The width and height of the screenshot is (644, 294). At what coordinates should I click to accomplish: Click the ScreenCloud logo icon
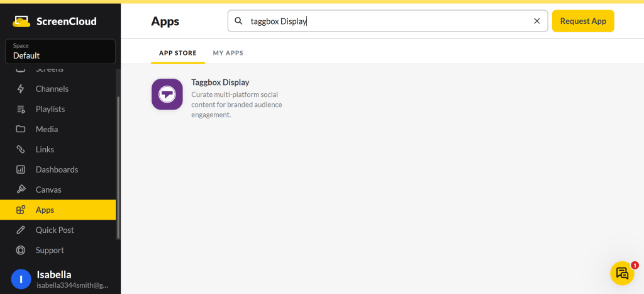click(x=21, y=21)
